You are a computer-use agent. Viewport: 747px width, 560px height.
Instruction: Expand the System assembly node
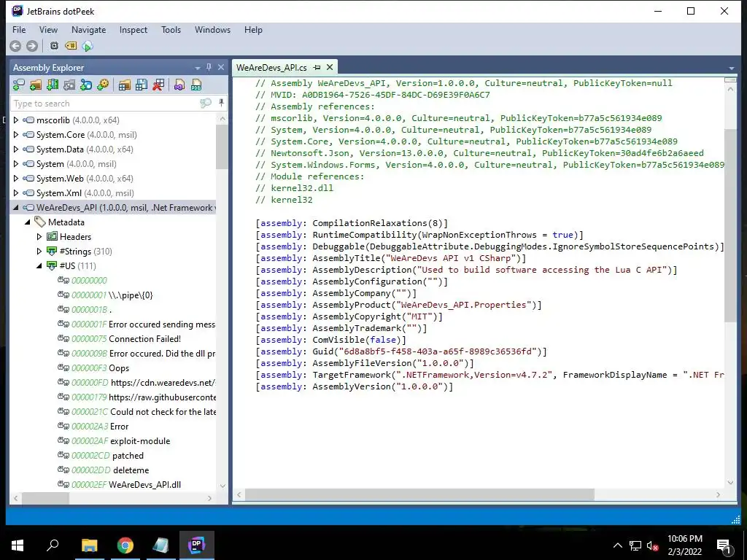16,164
